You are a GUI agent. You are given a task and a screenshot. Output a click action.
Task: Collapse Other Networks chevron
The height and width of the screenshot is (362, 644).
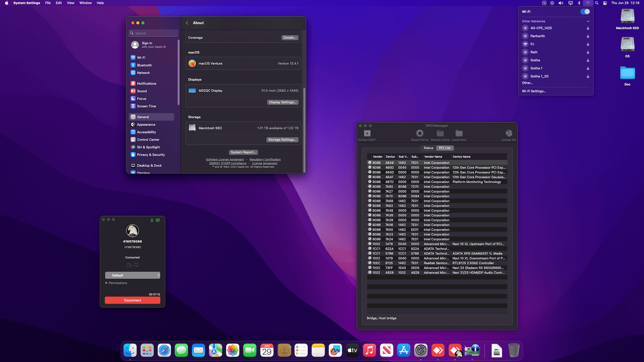click(x=588, y=21)
